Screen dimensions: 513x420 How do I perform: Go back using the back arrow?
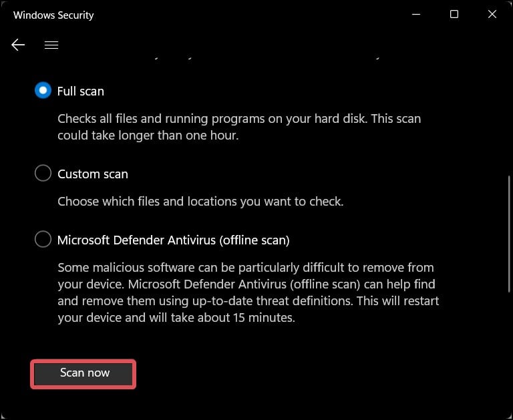18,45
